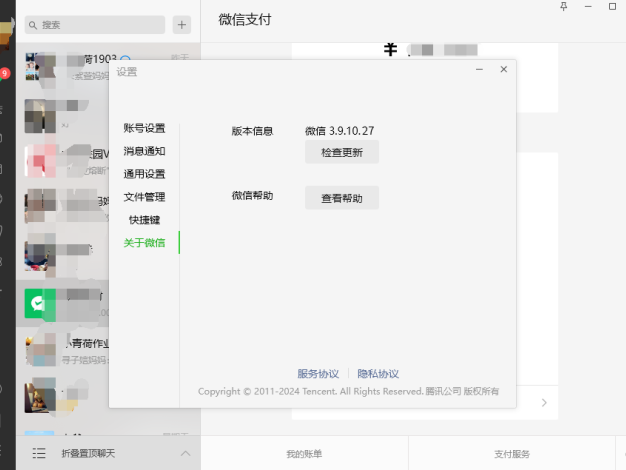Viewport: 626px width, 470px height.
Task: Click the 设置 dialog title
Action: (127, 72)
